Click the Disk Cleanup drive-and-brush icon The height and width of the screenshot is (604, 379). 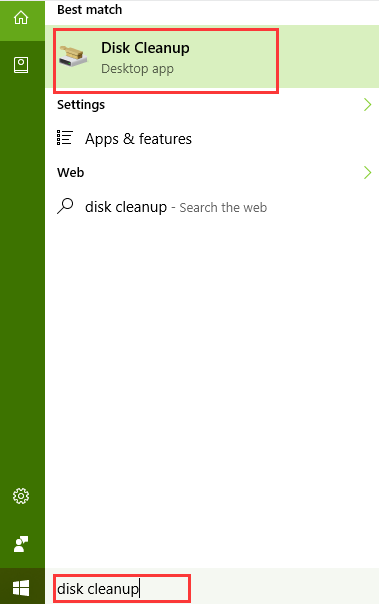pos(73,57)
